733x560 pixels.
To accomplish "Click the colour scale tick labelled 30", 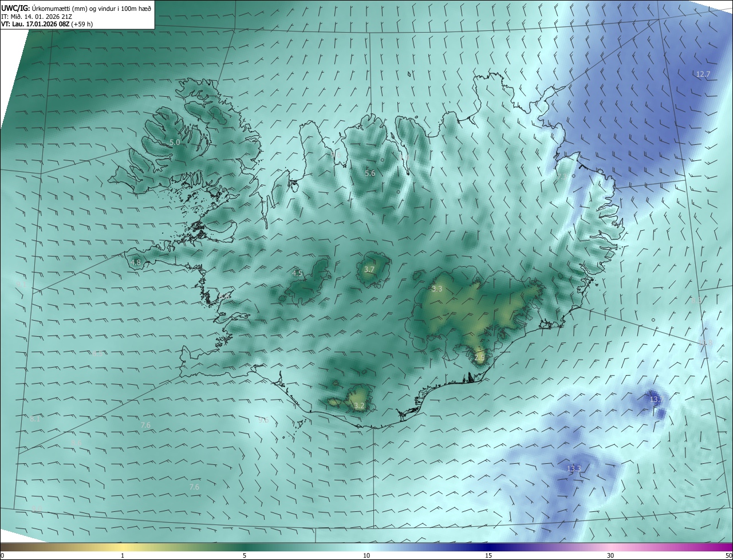I will 610,555.
